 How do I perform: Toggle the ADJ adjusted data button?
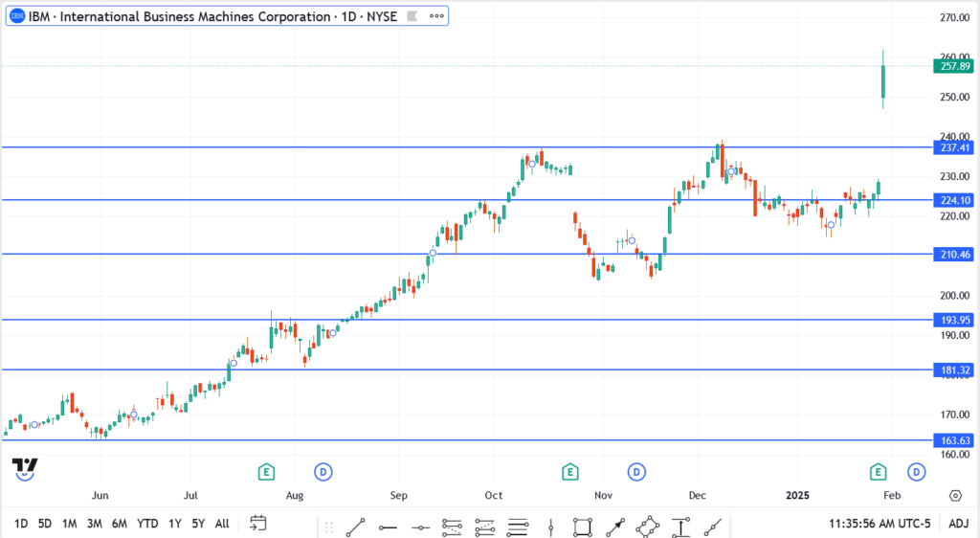(x=957, y=524)
